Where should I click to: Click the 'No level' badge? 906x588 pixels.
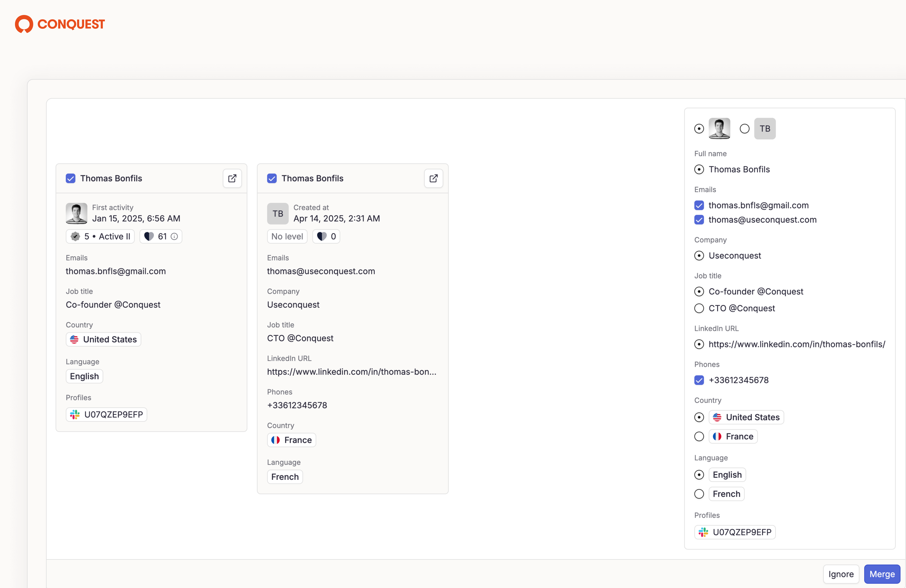tap(287, 237)
